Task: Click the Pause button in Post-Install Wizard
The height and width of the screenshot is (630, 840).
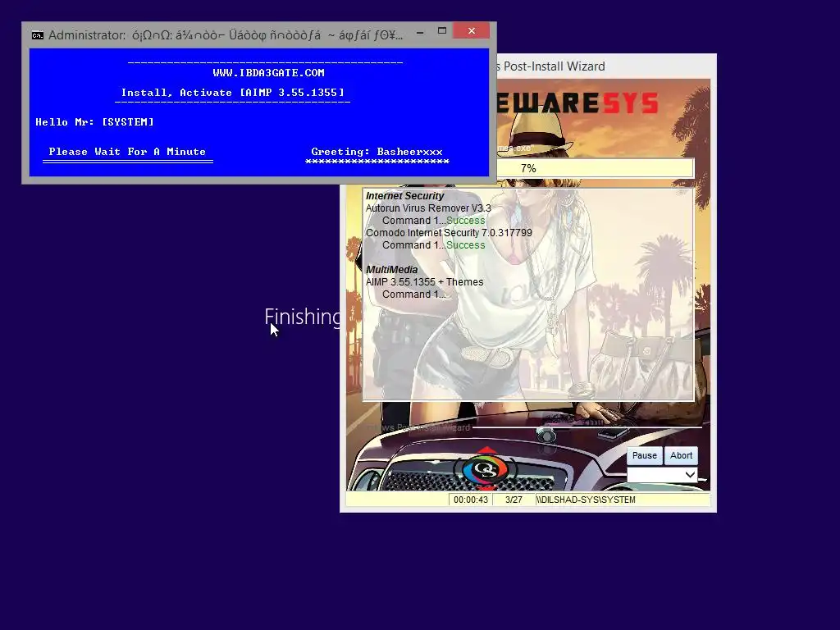Action: 644,455
